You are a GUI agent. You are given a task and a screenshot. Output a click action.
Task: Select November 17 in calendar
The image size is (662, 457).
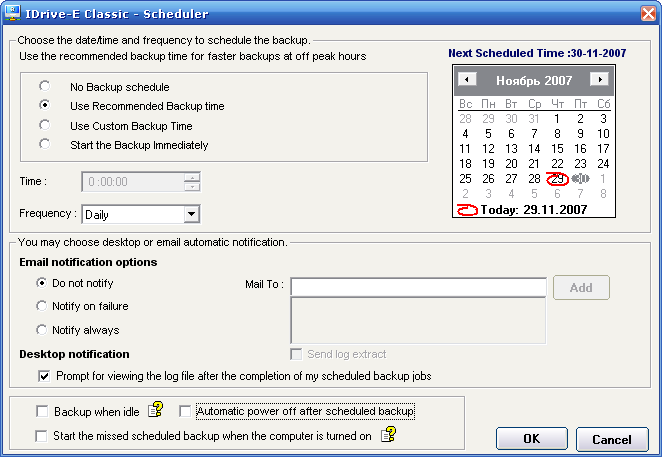click(603, 149)
